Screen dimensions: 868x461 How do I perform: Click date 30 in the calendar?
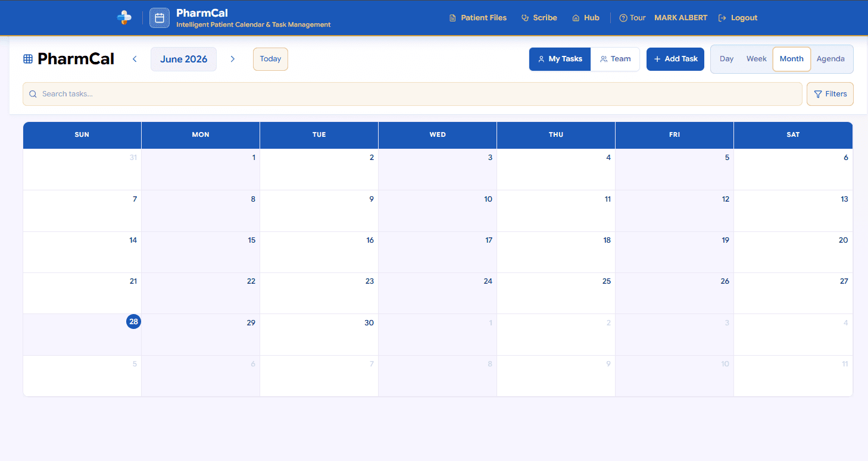(369, 322)
